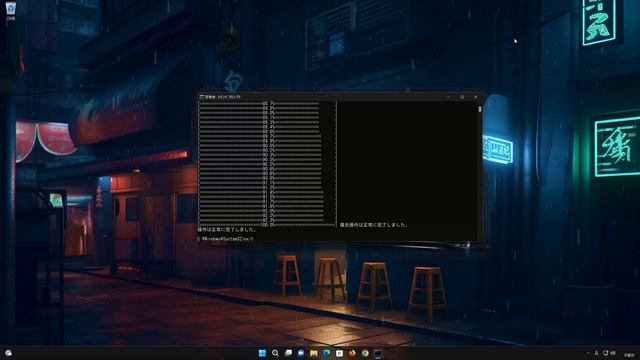Switch the IME input mode indicator

(x=596, y=353)
